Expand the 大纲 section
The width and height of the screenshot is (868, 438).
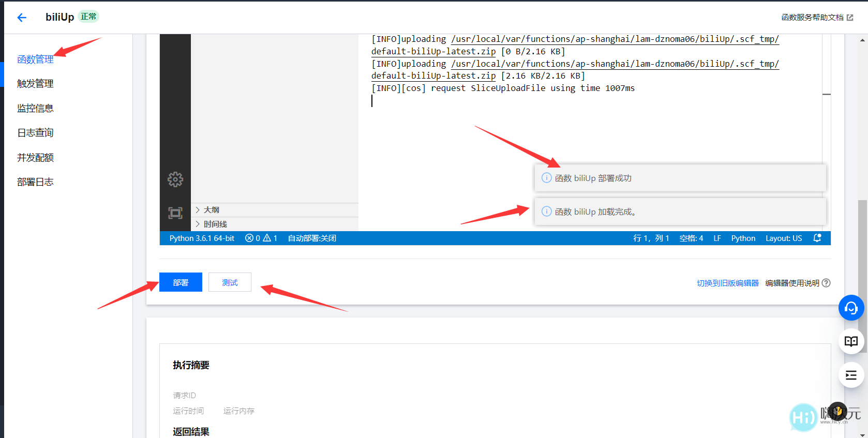coord(275,210)
